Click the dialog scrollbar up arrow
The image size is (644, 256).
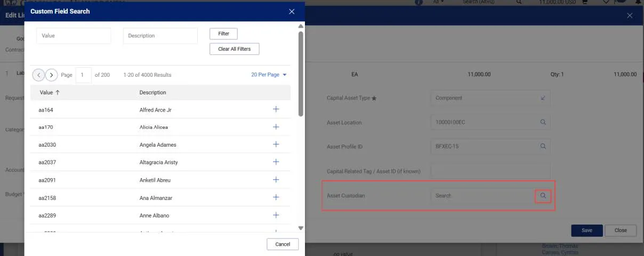(301, 26)
